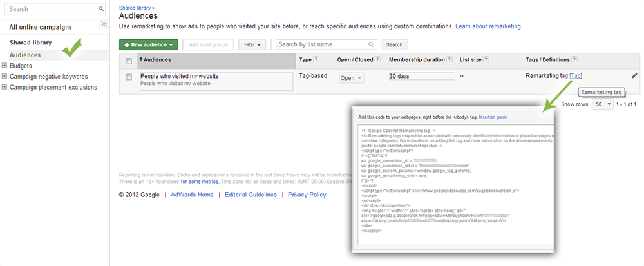
Task: Toggle the select-all checkbox in table header
Action: [128, 61]
